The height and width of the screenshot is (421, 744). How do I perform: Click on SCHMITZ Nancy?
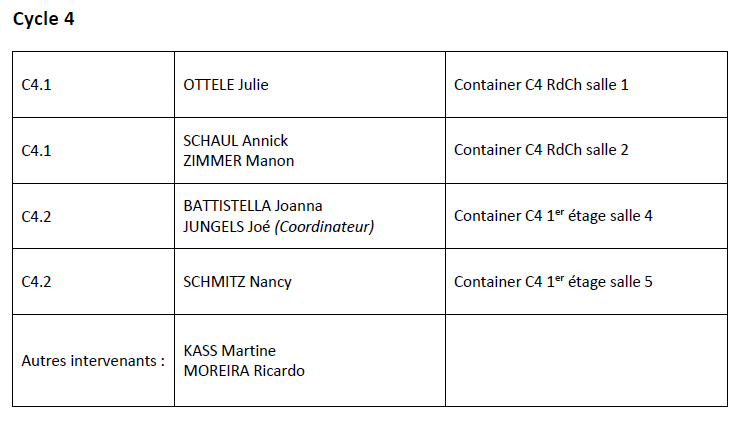tap(237, 281)
